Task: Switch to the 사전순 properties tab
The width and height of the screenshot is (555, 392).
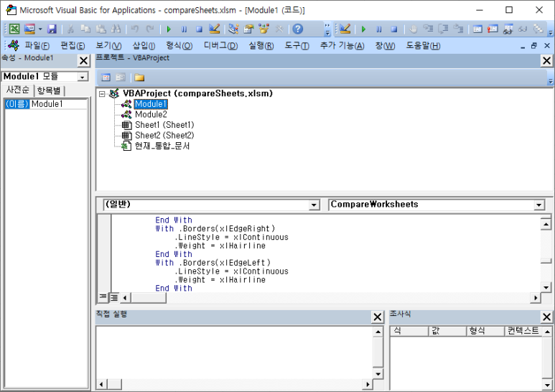Action: click(x=18, y=90)
